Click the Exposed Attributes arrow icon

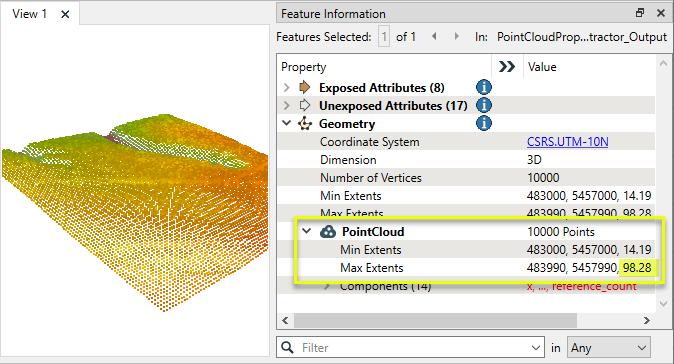[305, 87]
